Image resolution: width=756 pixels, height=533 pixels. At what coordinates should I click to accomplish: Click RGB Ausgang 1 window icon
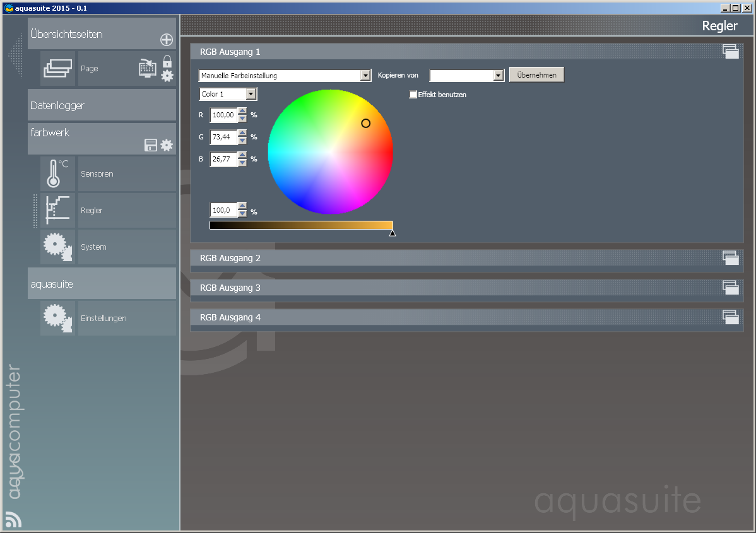coord(731,52)
